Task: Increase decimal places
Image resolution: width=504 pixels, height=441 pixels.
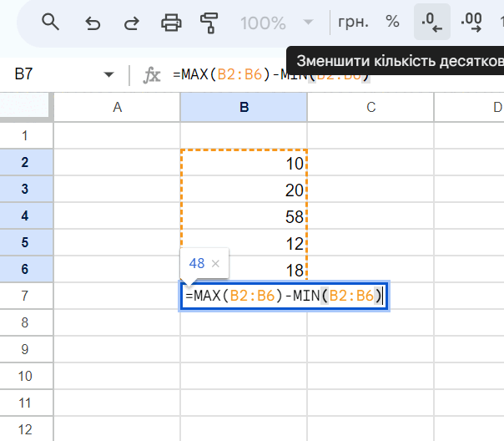Action: [471, 22]
